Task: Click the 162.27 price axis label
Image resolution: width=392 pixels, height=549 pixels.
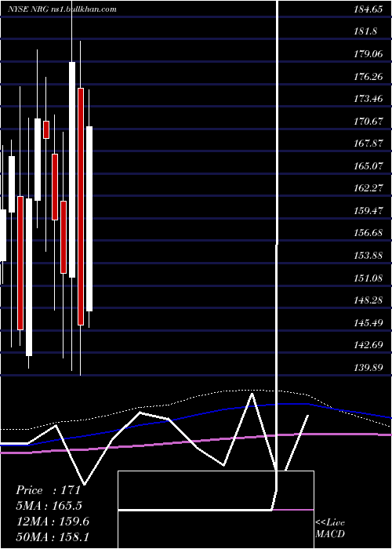Action: click(x=368, y=188)
